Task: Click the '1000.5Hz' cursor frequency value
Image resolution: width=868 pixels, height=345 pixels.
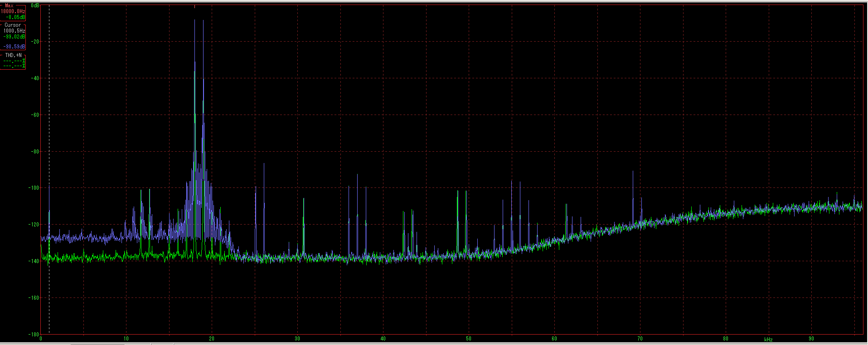Action: 14,31
